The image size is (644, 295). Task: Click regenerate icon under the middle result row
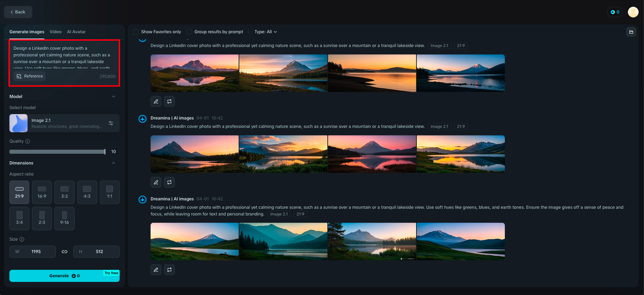click(169, 182)
